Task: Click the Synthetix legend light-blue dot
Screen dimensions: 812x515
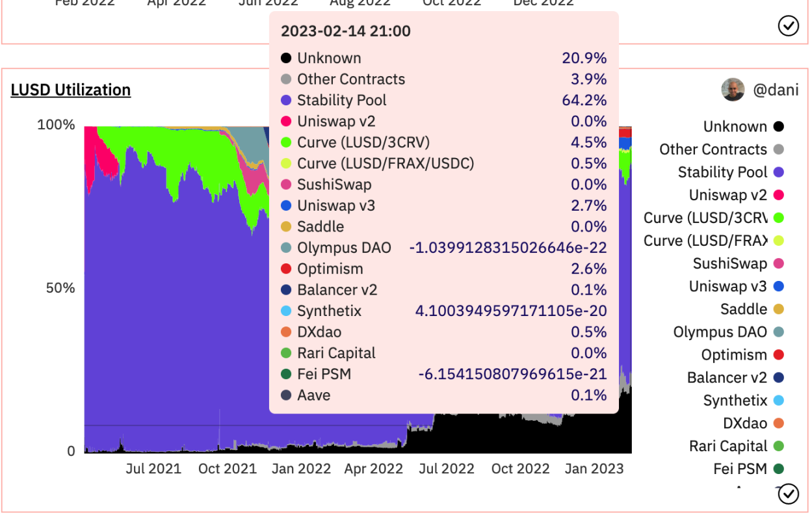Action: (778, 401)
